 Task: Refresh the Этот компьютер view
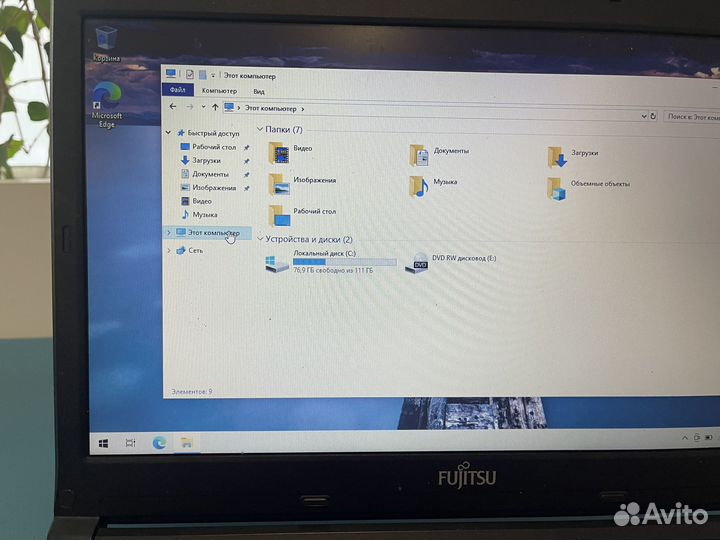pyautogui.click(x=652, y=116)
